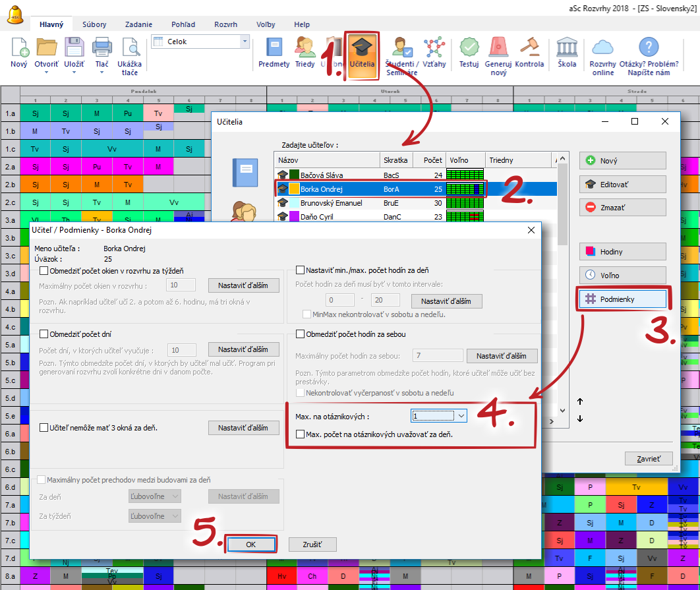Image resolution: width=700 pixels, height=590 pixels.
Task: Expand the Max. na otáznikových dropdown
Action: [x=461, y=416]
